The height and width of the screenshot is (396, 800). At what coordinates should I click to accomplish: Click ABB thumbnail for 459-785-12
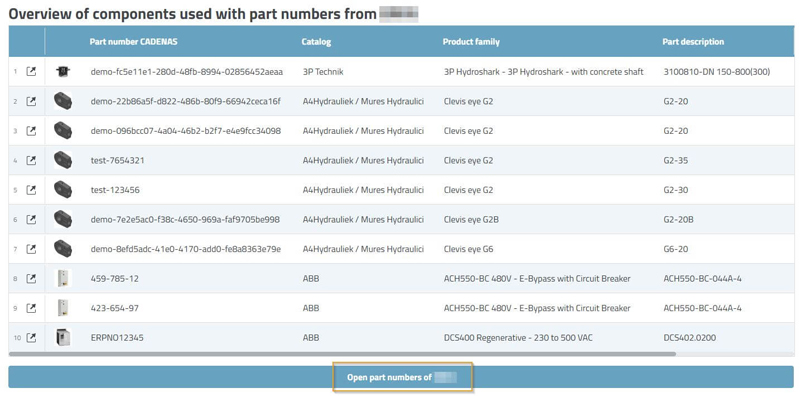(x=63, y=279)
